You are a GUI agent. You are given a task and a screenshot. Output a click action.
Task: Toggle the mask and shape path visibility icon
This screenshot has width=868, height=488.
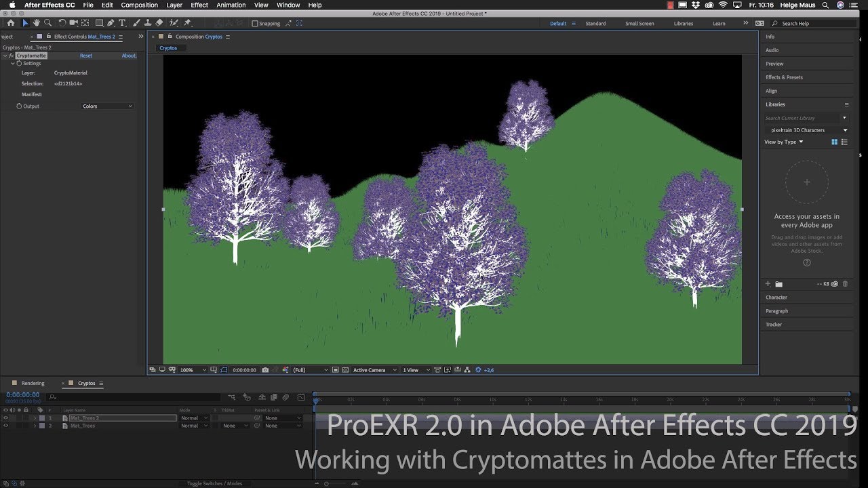224,370
